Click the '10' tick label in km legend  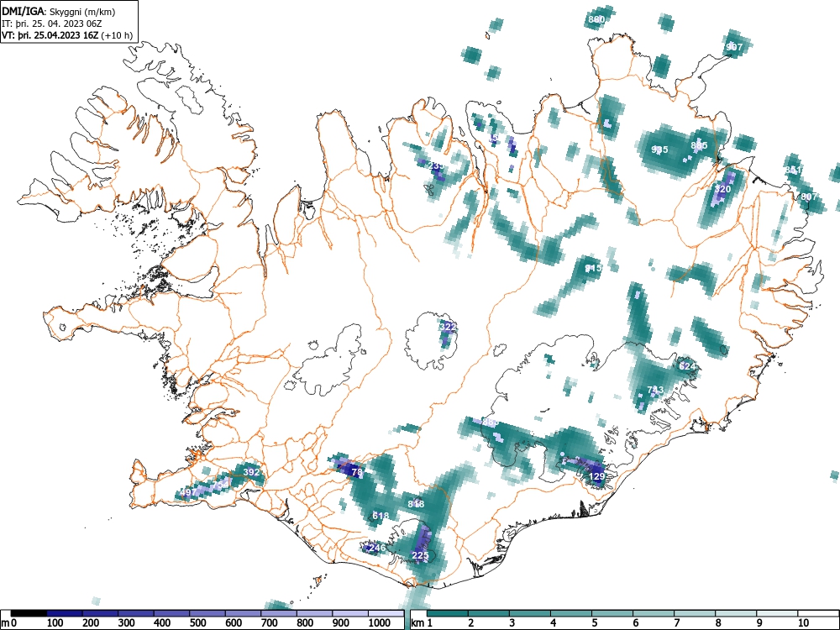(803, 623)
